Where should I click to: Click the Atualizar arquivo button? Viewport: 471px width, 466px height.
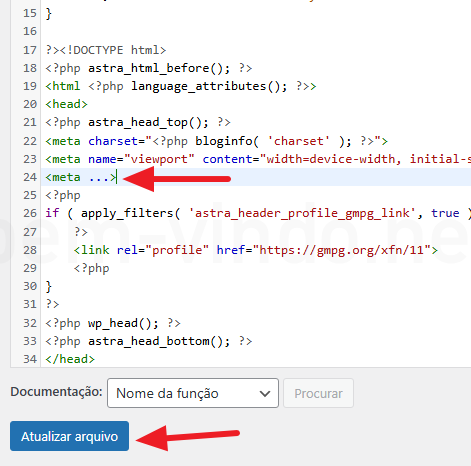pyautogui.click(x=69, y=436)
